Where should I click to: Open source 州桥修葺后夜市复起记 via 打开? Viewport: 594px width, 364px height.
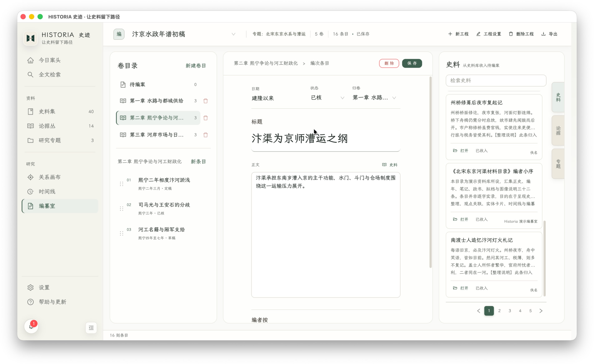461,151
